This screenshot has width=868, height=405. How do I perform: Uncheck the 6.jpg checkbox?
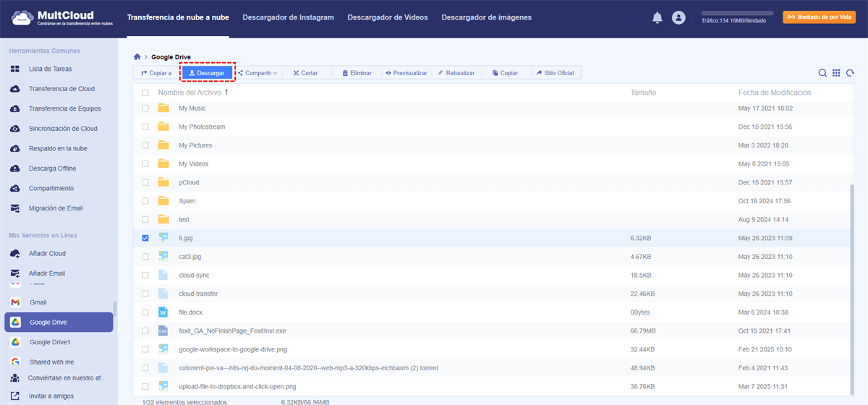[145, 238]
